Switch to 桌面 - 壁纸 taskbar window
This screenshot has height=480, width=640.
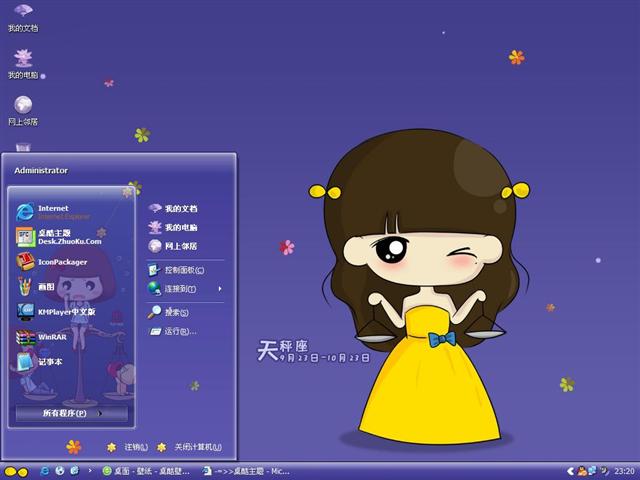click(146, 471)
